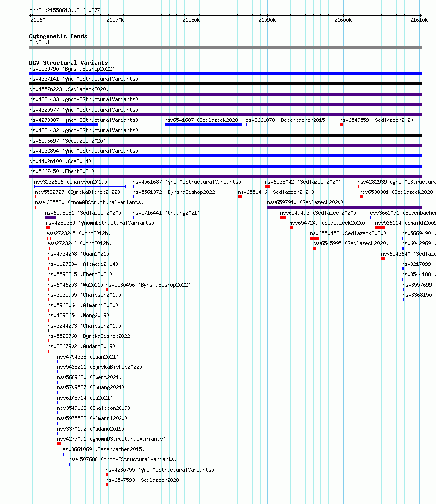436x504 pixels.
Task: Click nsv4754338 (Quan2021) label
Action: [88, 357]
